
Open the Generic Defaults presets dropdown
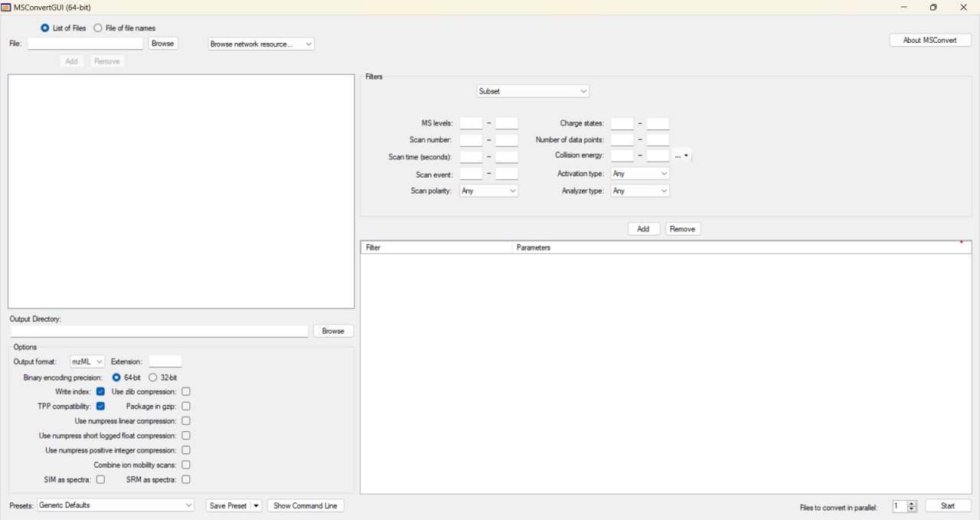pyautogui.click(x=116, y=505)
